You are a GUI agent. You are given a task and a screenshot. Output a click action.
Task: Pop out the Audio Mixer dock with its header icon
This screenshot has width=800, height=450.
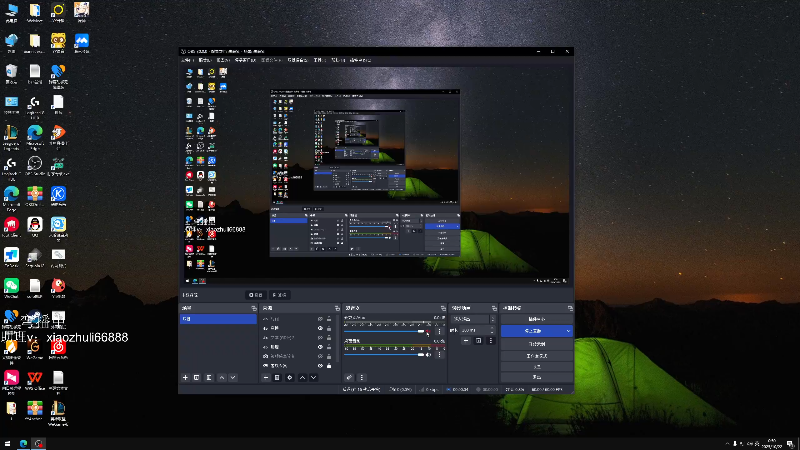coord(443,308)
